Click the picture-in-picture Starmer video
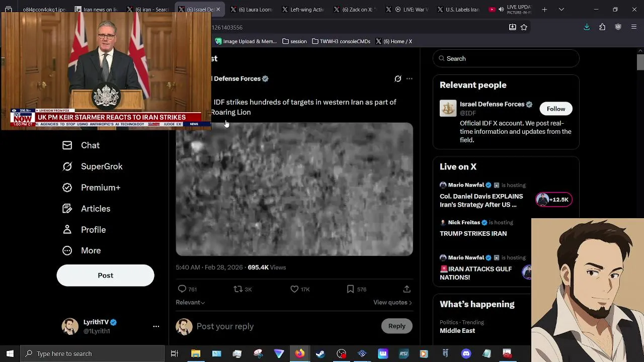The image size is (644, 362). tap(106, 70)
